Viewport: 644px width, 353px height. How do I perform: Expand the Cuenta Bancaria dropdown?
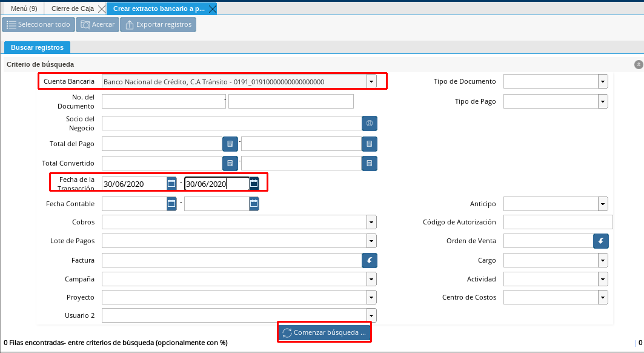coord(371,81)
